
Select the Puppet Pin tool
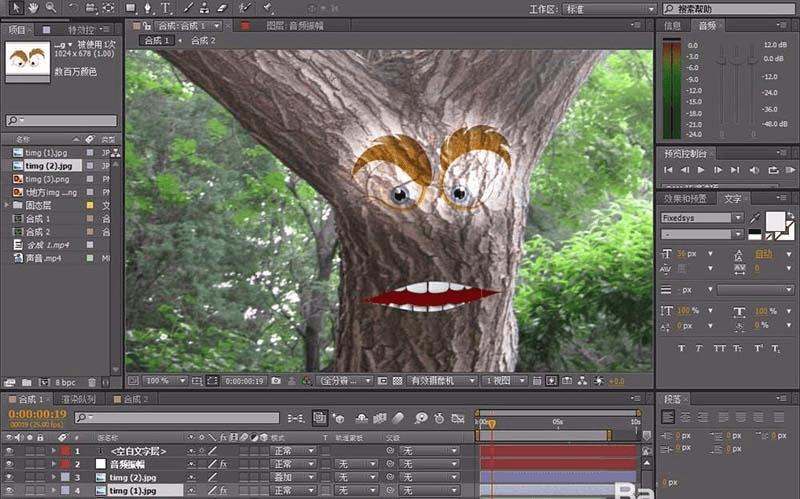pyautogui.click(x=268, y=8)
